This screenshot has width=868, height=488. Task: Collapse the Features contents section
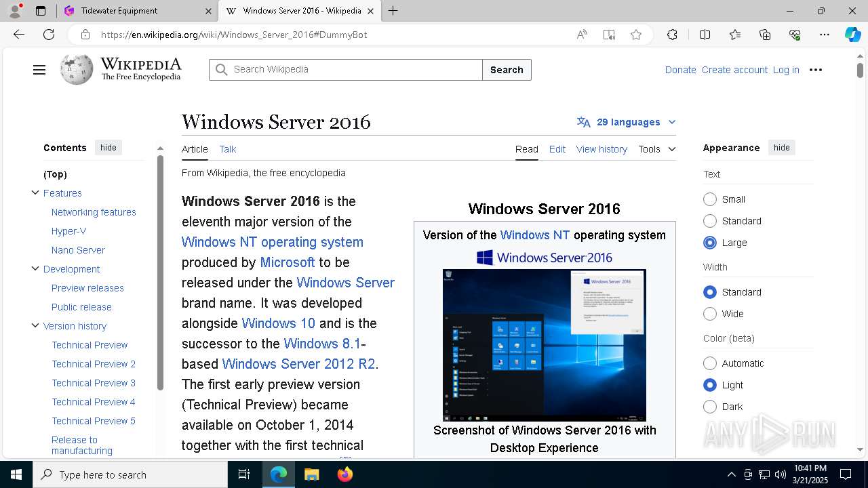[x=35, y=193]
